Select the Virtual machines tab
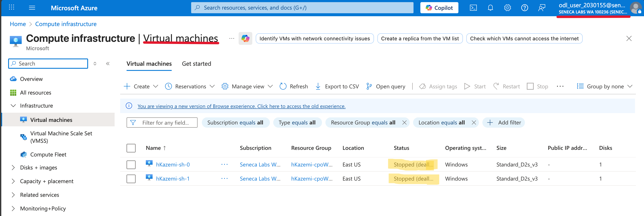This screenshot has height=216, width=644. click(149, 64)
